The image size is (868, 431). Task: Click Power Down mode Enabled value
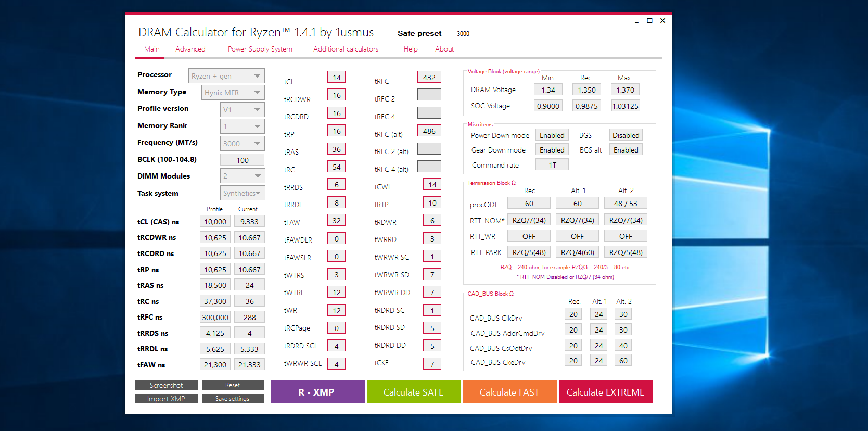(552, 135)
